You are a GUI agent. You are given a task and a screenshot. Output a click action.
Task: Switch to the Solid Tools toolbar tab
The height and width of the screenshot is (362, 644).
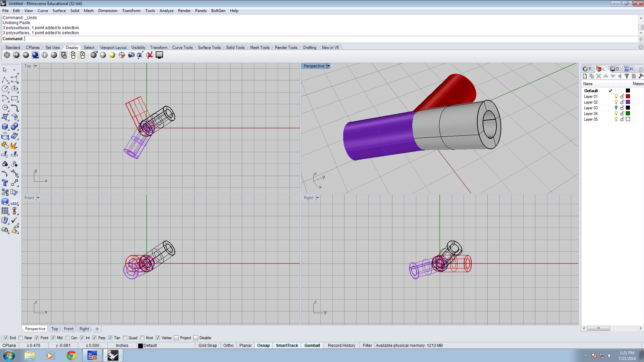(x=235, y=48)
